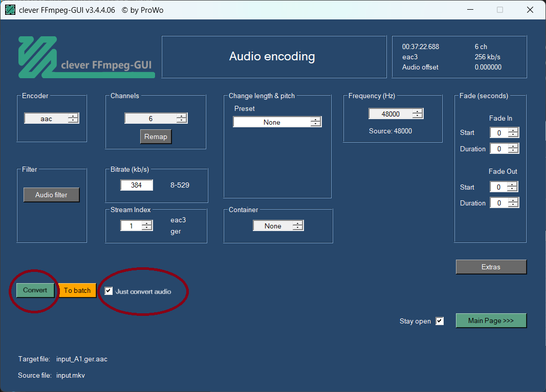The height and width of the screenshot is (392, 546).
Task: Minimize the clever FFmpeg-GUI window
Action: [470, 10]
